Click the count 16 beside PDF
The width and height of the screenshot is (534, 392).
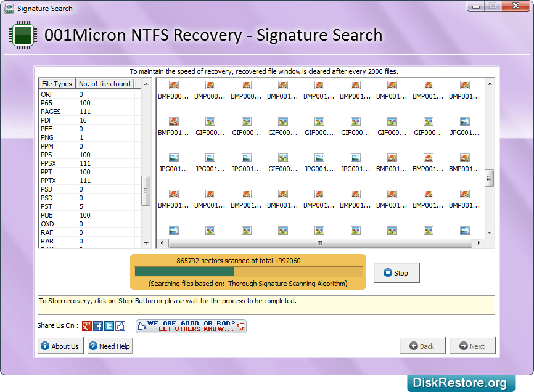[x=83, y=120]
